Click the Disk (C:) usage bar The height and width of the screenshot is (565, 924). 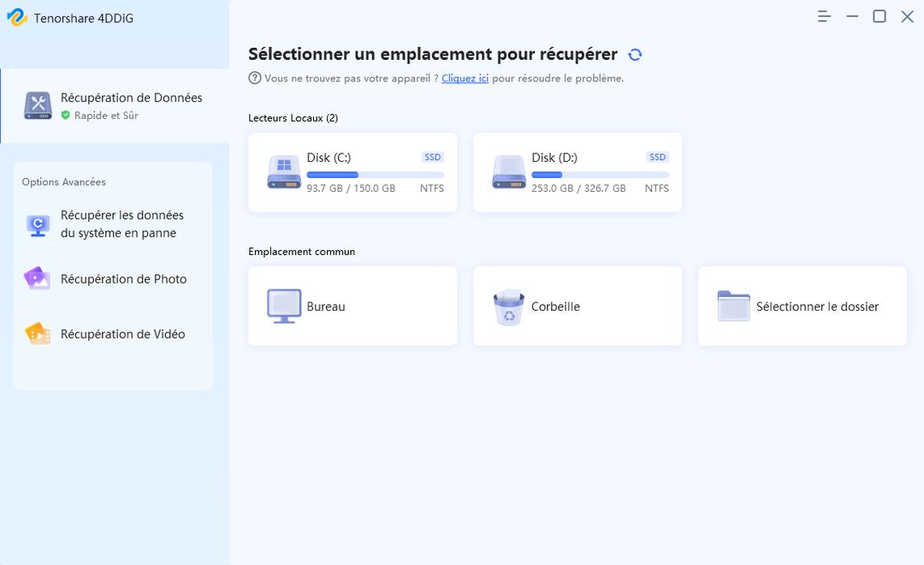[376, 175]
